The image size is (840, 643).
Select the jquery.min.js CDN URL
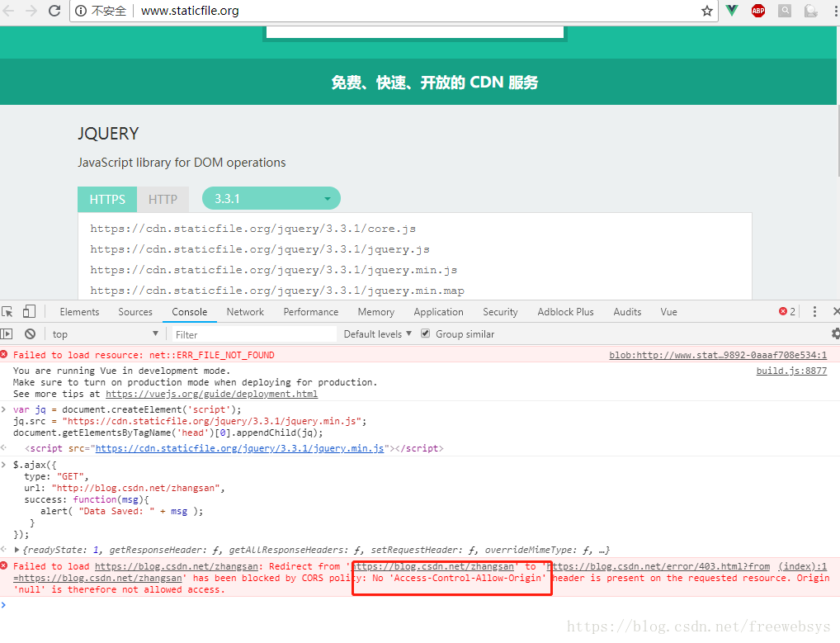274,270
